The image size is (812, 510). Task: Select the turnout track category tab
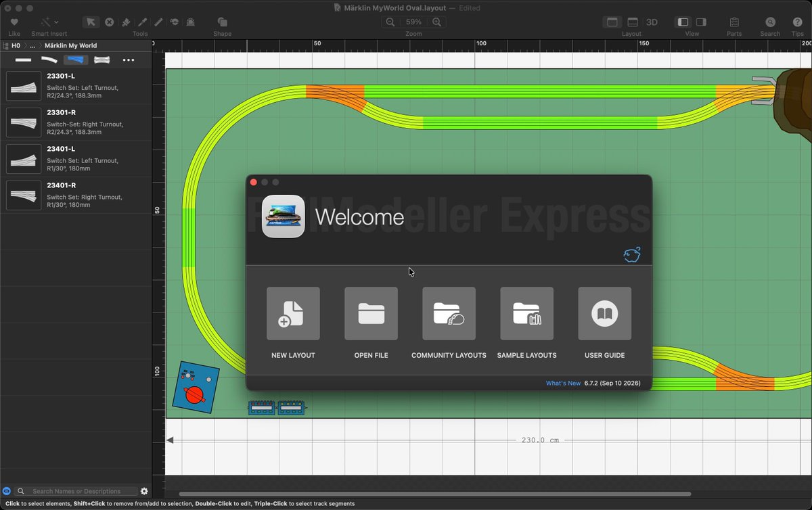(76, 60)
